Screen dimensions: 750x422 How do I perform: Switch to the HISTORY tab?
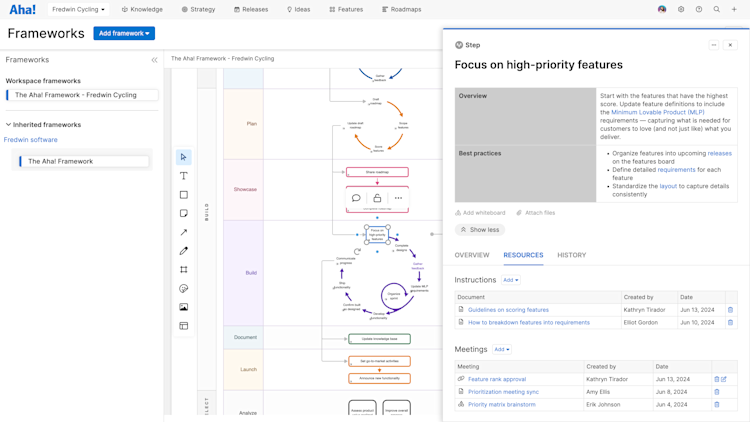(572, 255)
